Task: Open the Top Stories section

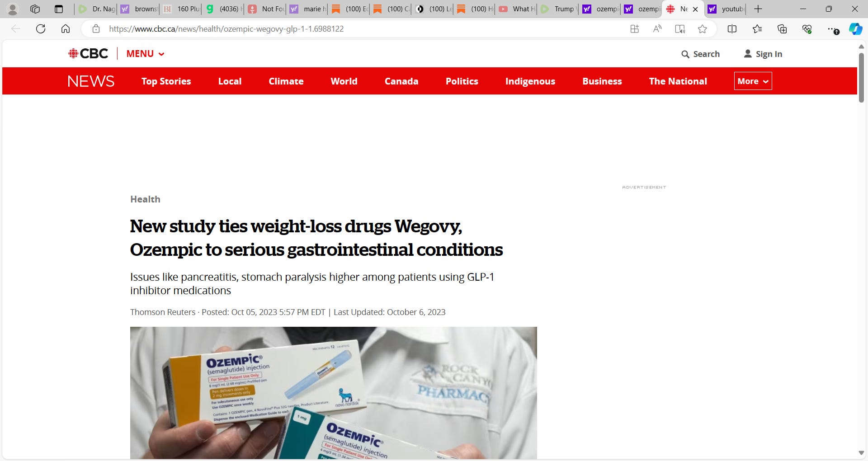Action: [166, 81]
